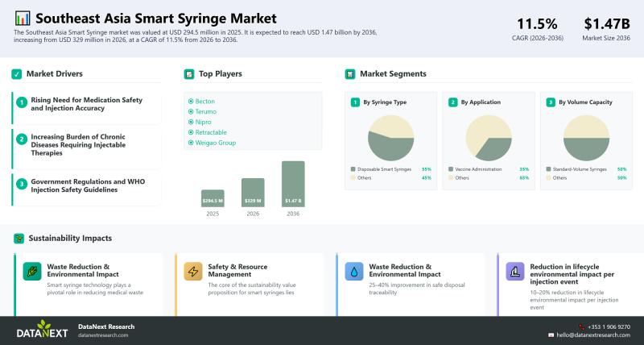Click the green Waste Reduction card icon

coord(32,272)
